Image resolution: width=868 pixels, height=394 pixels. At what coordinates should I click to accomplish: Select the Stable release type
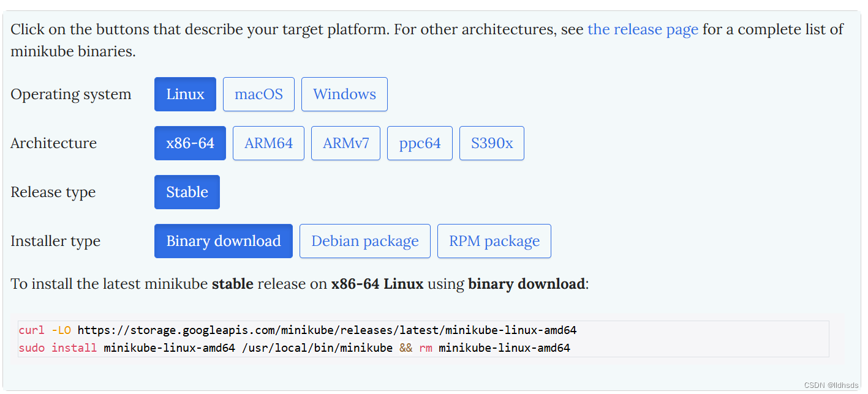[x=187, y=192]
